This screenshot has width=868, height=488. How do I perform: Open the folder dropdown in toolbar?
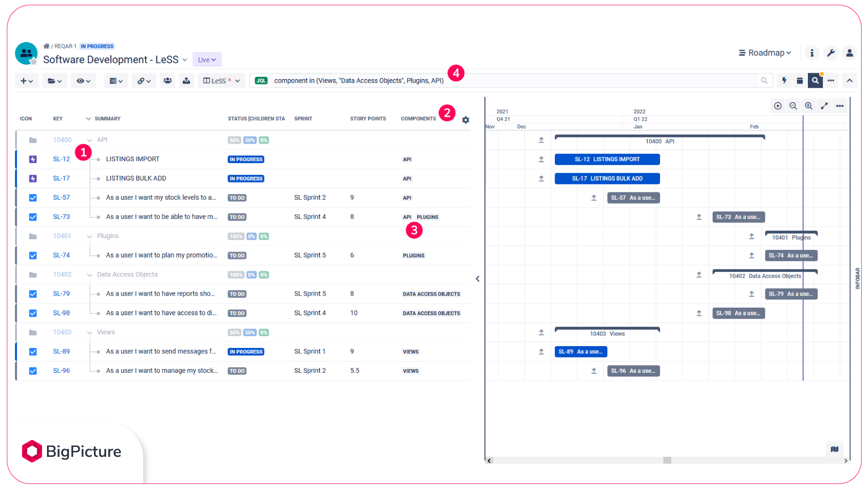[55, 81]
